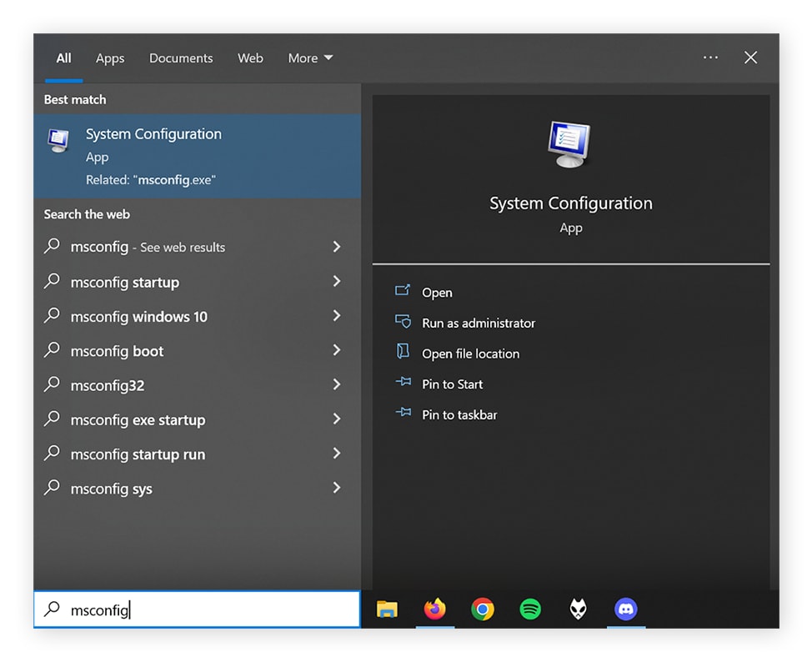Click the magnifier icon beside msconfig sys

tap(52, 488)
